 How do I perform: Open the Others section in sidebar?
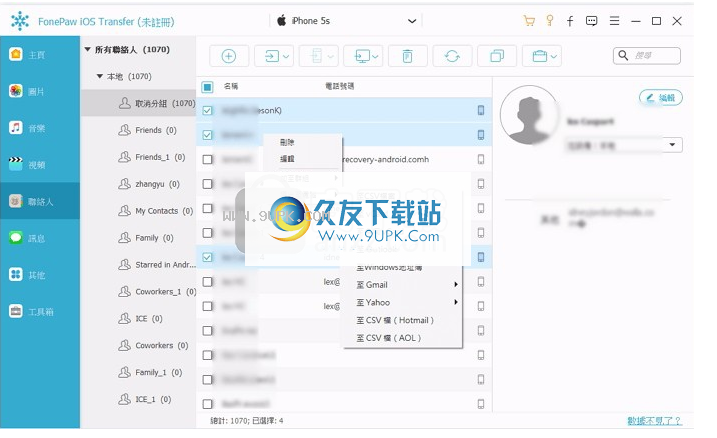tap(40, 275)
